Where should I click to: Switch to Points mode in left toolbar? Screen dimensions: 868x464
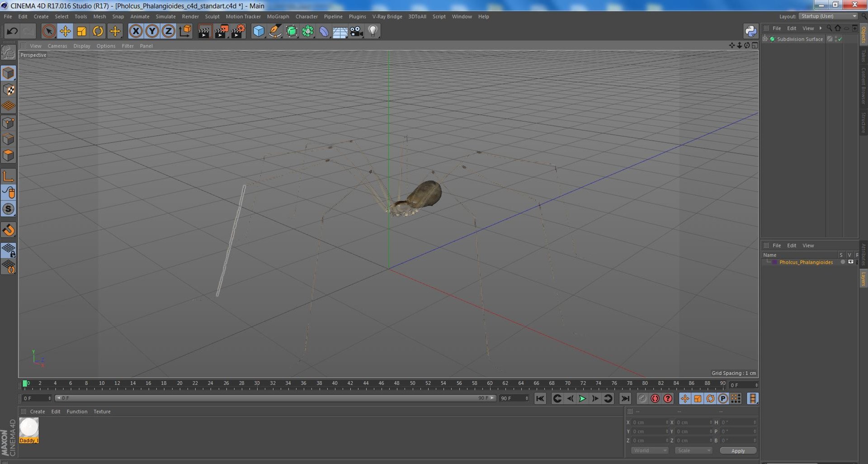click(9, 123)
